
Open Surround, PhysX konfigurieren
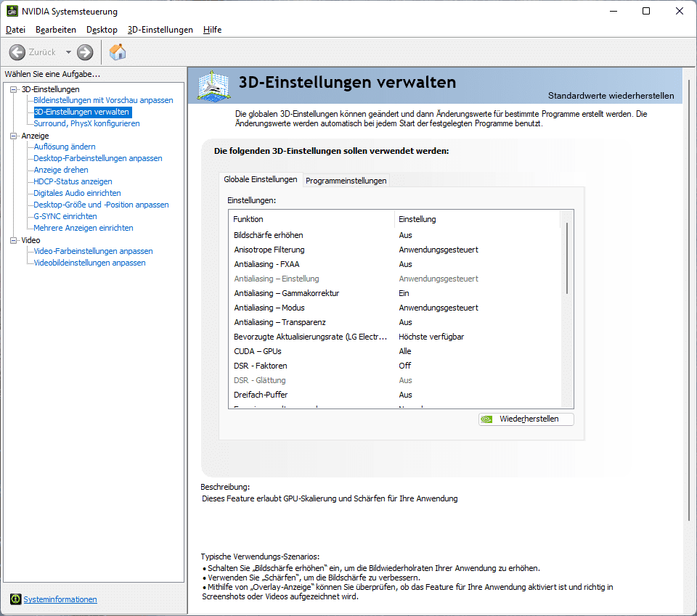click(x=86, y=123)
